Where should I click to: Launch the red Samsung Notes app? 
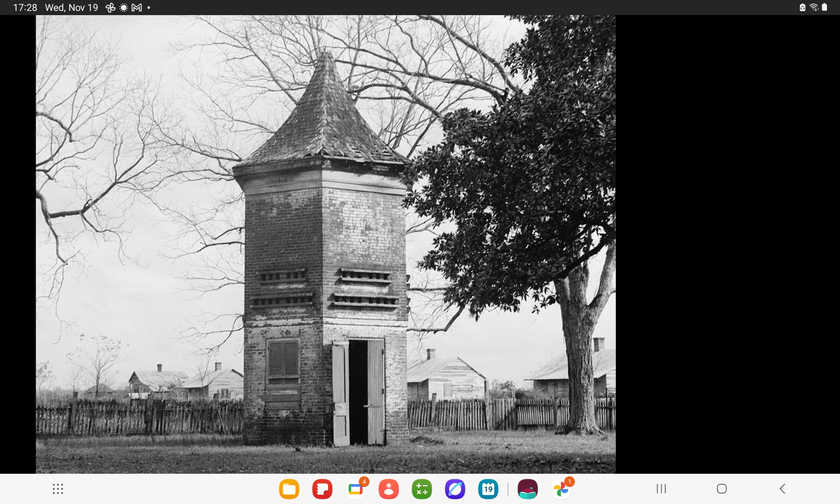pos(322,489)
